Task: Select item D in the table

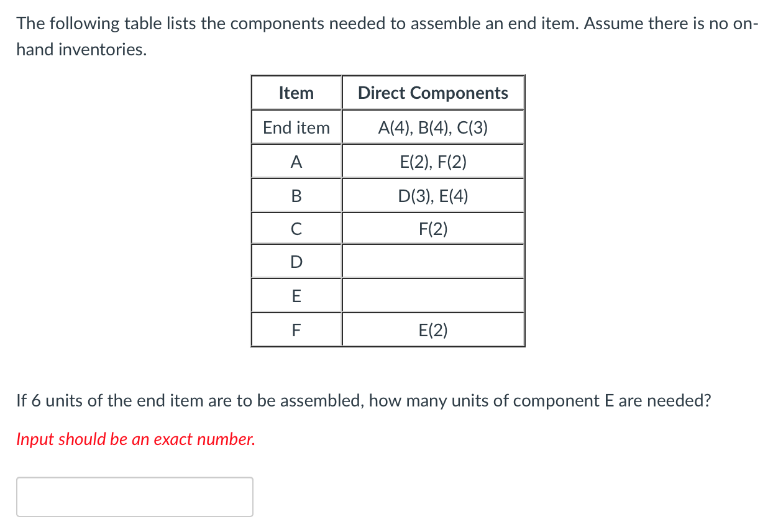Action: (x=296, y=261)
